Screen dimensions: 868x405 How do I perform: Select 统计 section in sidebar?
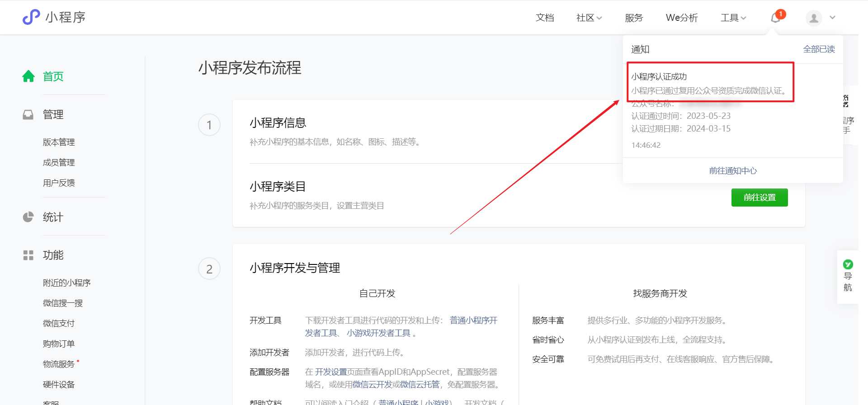point(53,217)
